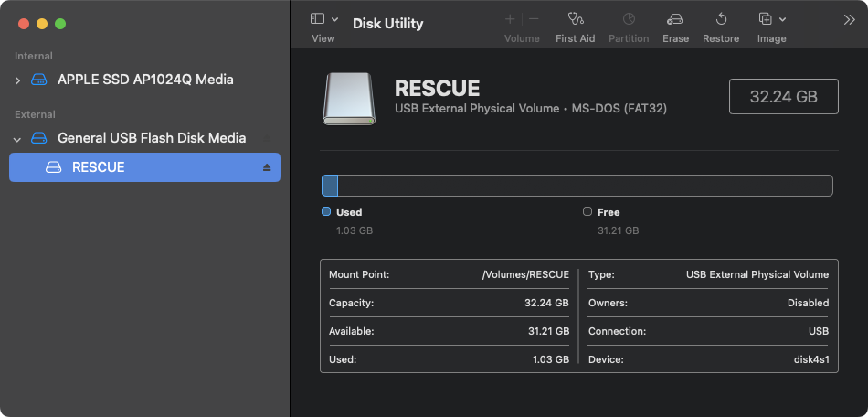Click the remove volume minus icon

[534, 19]
